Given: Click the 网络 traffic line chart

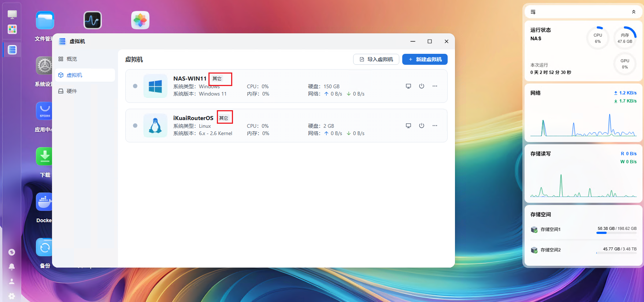Looking at the screenshot, I should click(584, 124).
